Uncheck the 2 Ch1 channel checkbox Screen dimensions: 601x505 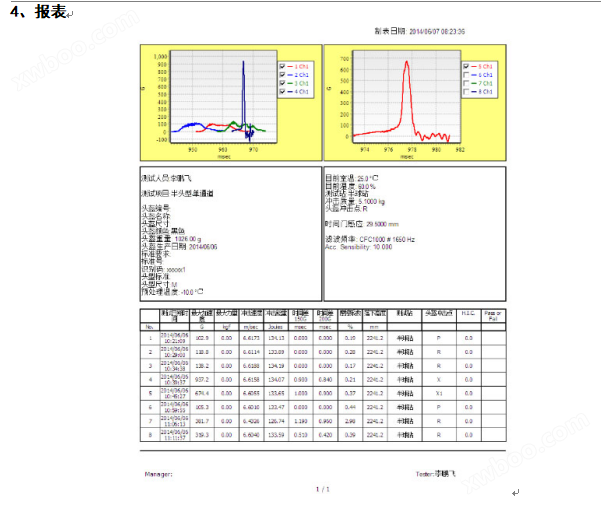(x=284, y=75)
